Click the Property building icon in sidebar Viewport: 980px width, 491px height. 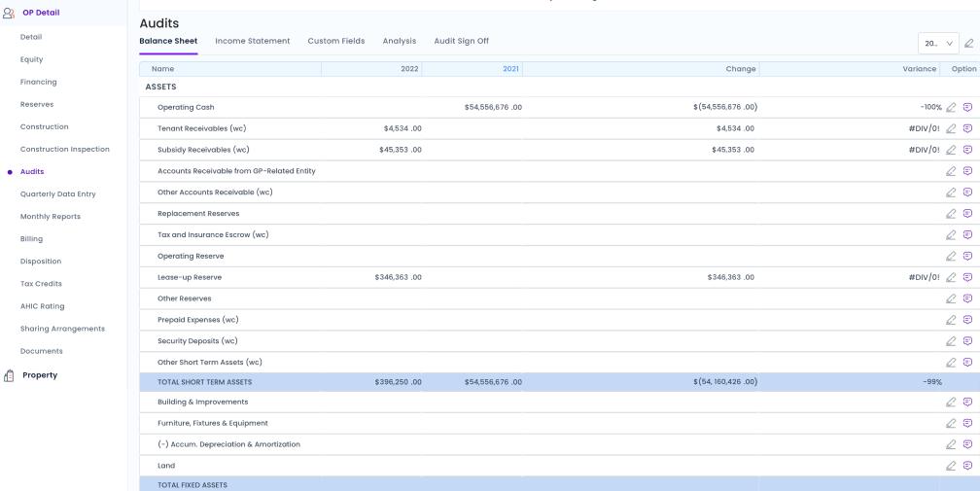pyautogui.click(x=9, y=375)
